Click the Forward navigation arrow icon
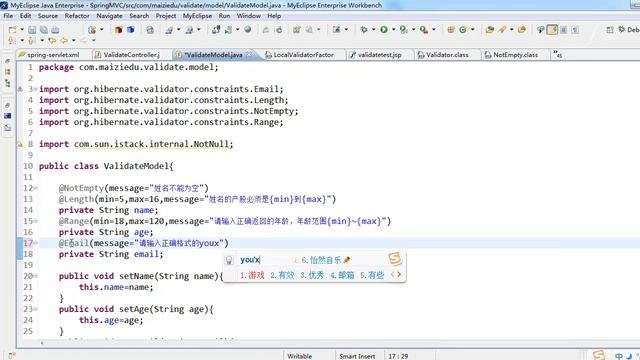This screenshot has height=360, width=640. (x=84, y=40)
